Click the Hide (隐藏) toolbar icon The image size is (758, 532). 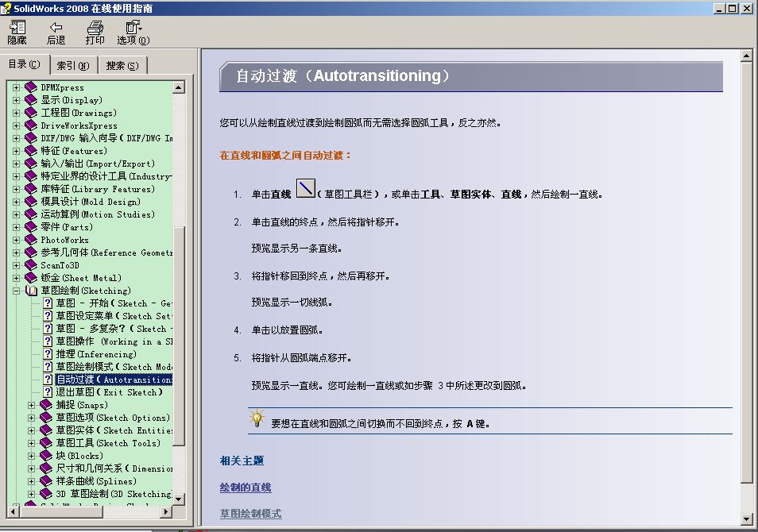pos(17,33)
